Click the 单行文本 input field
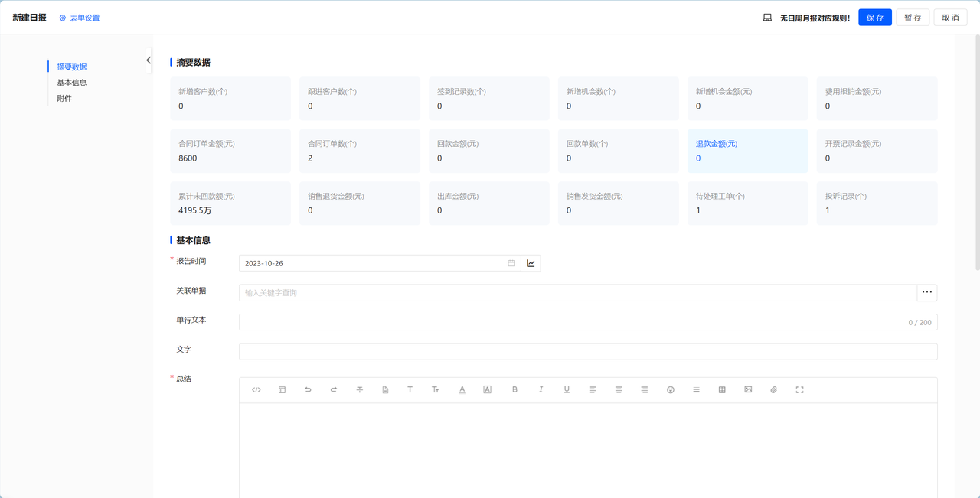The height and width of the screenshot is (498, 980). pos(588,322)
